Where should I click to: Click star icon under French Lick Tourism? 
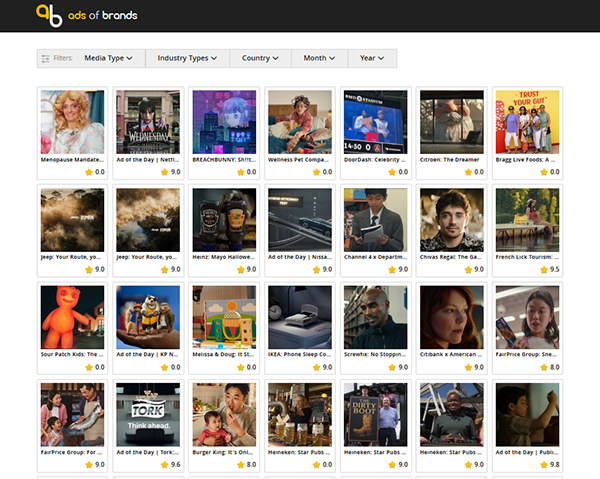click(x=540, y=269)
